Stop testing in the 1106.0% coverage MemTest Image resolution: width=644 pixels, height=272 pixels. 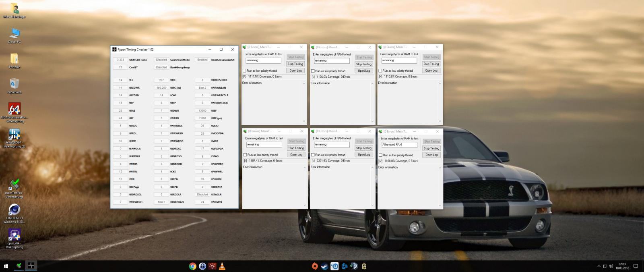[x=364, y=64]
